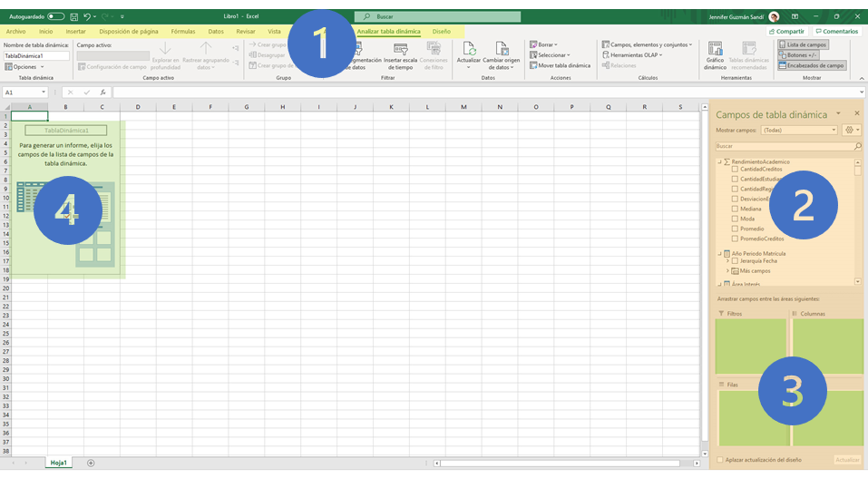
Task: Click Cambiar origen de datos icon
Action: click(x=501, y=50)
